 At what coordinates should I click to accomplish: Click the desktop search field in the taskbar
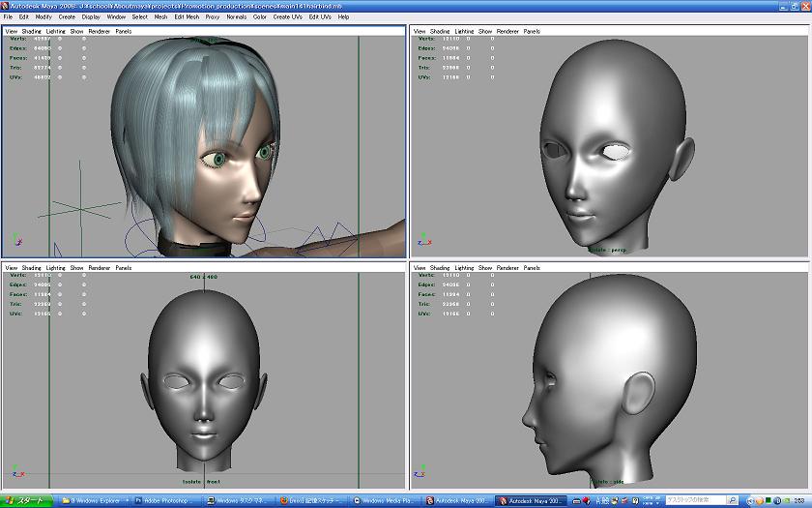coord(694,500)
